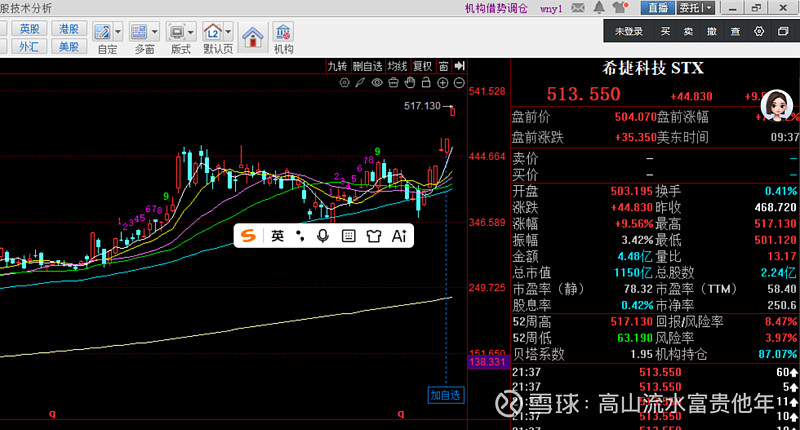The height and width of the screenshot is (430, 800).
Task: Click the basket icon above the chart
Action: pos(393,83)
